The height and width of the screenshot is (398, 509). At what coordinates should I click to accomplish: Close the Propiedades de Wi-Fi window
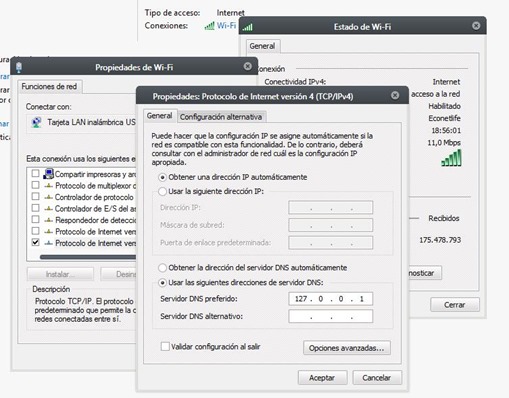tap(248, 66)
